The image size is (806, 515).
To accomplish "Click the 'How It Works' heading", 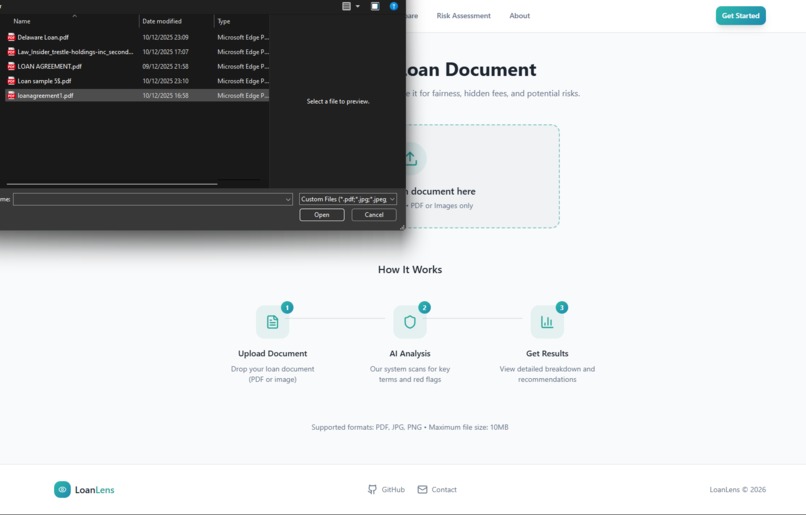I will (410, 269).
